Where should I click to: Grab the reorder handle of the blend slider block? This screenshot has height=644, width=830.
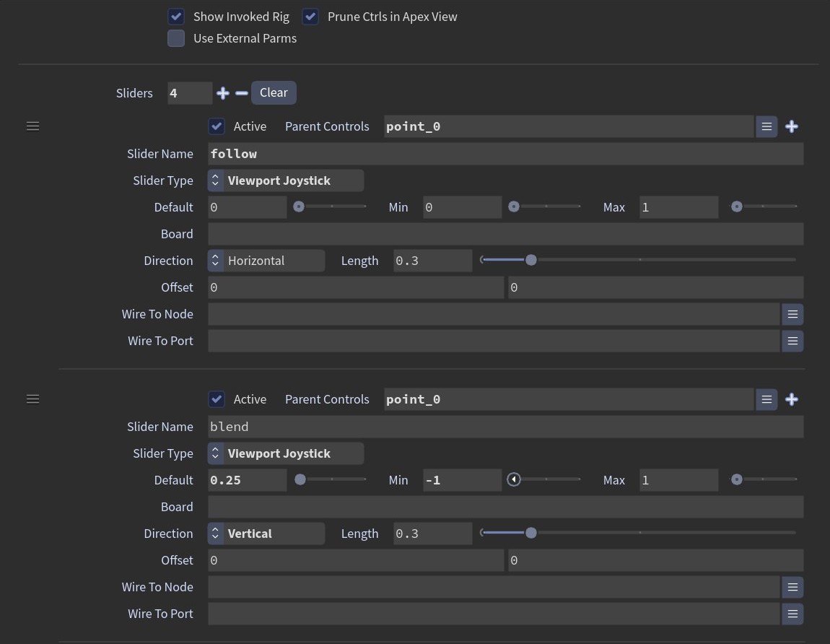(x=32, y=399)
